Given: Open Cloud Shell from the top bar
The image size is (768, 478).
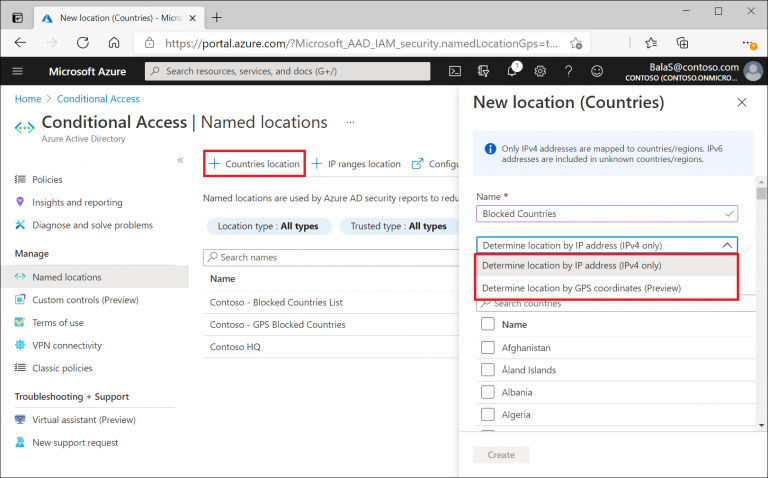Looking at the screenshot, I should tap(455, 72).
